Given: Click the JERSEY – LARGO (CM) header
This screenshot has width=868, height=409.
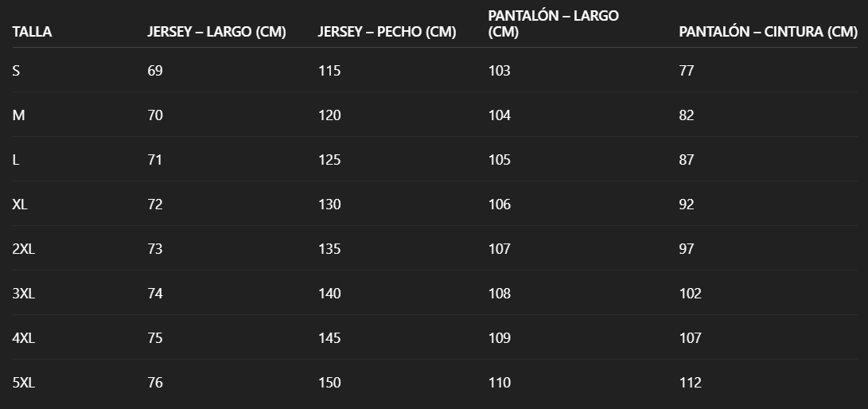Looking at the screenshot, I should [x=216, y=33].
